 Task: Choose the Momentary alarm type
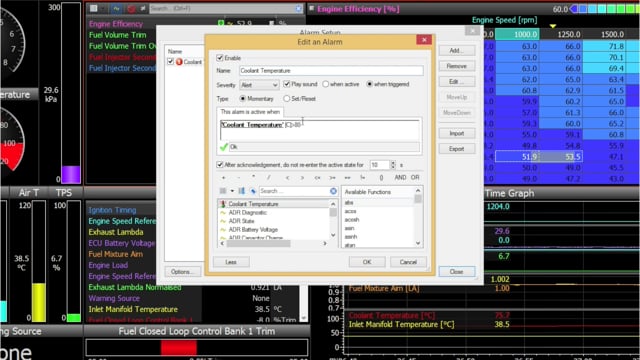(243, 99)
